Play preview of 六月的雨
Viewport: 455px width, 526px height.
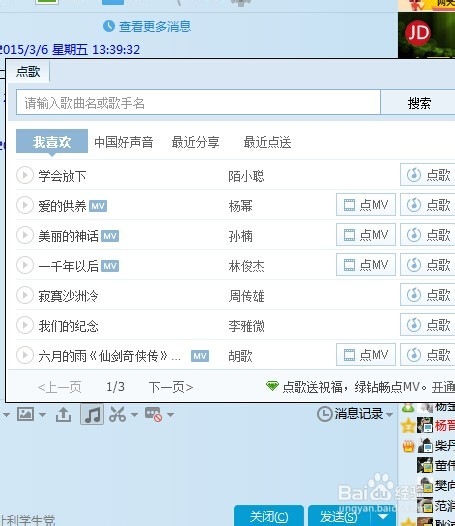click(x=25, y=355)
